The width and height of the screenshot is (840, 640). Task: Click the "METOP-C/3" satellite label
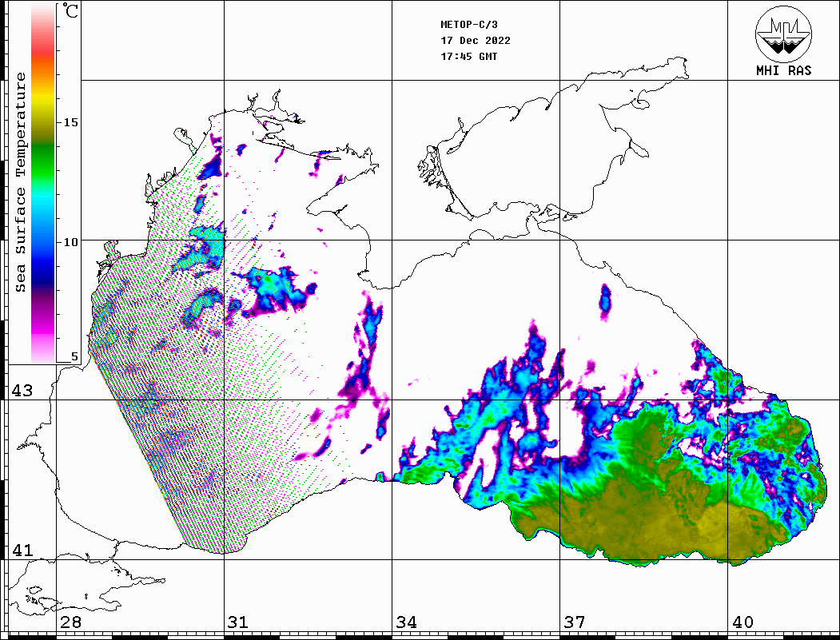point(469,25)
